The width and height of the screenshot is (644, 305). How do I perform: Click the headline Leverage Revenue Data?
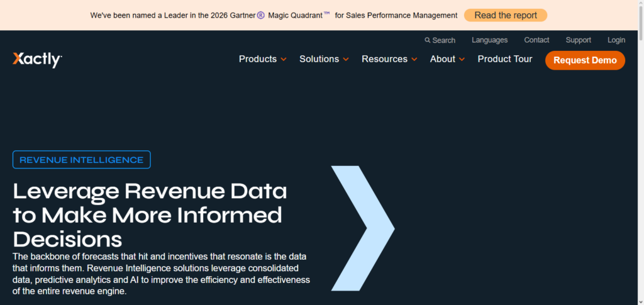150,214
